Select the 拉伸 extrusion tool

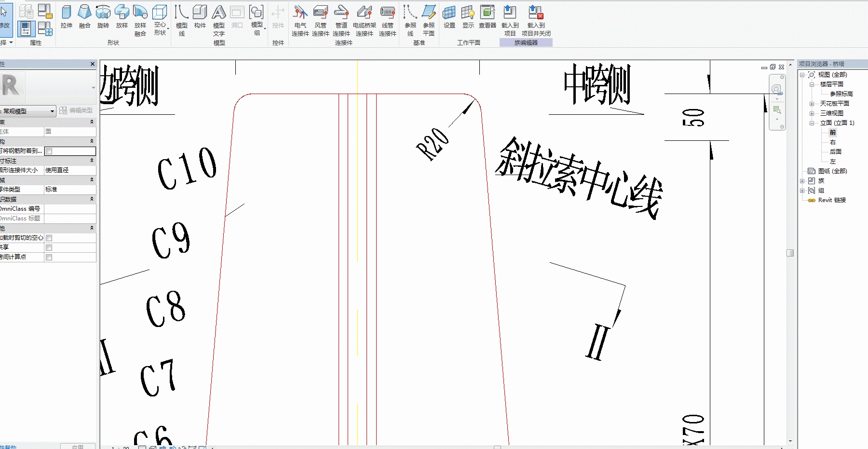pos(67,17)
